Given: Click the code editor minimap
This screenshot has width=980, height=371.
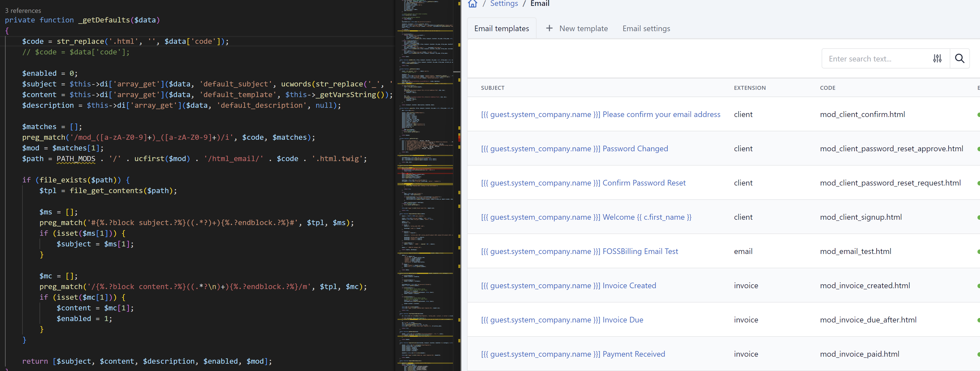Looking at the screenshot, I should coord(425,186).
